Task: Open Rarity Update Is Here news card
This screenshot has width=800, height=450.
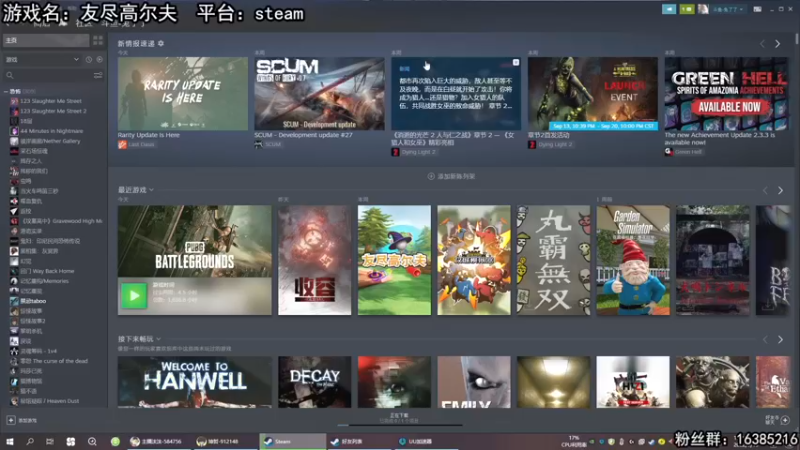Action: coord(183,94)
